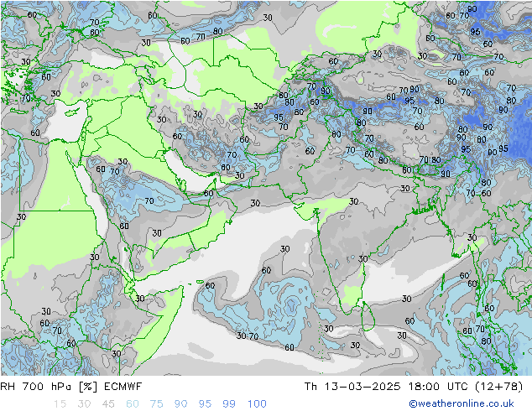Screen dimensions: 532x411
Task: Click the '18:00 UTC' time text
Action: tap(436, 387)
